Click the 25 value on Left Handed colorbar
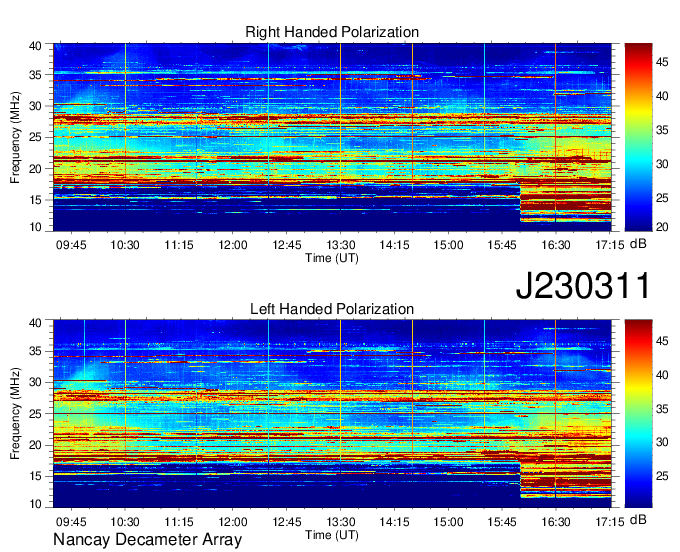 (662, 476)
